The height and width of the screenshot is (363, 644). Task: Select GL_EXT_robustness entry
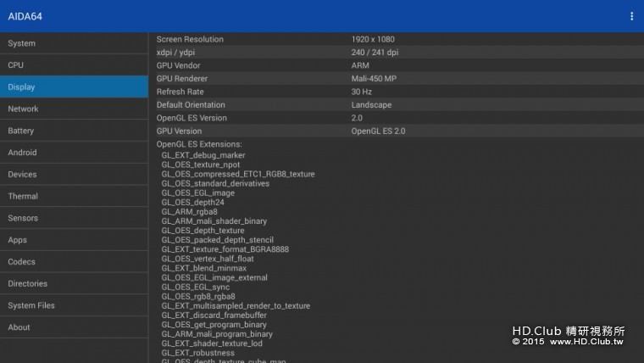(198, 353)
